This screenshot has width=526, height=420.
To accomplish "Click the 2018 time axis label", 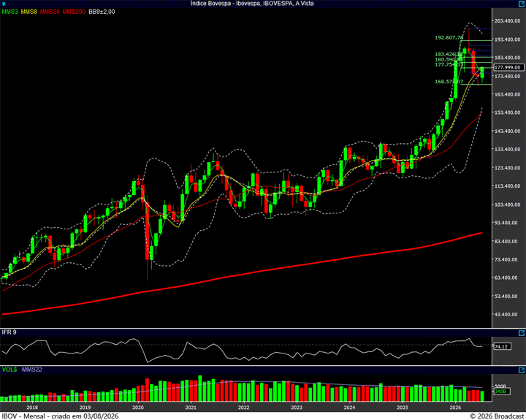I will [32, 408].
